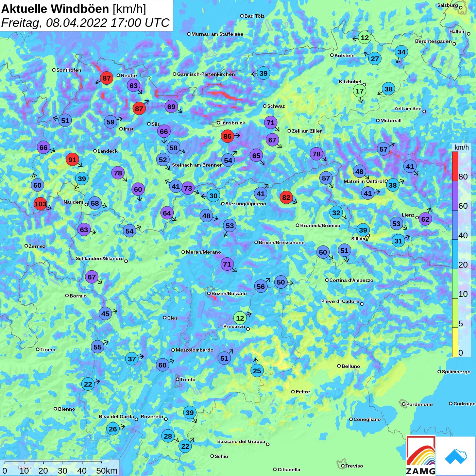Click the Sterzing/Vipiteno label
Image resolution: width=476 pixels, height=476 pixels.
[x=246, y=204]
